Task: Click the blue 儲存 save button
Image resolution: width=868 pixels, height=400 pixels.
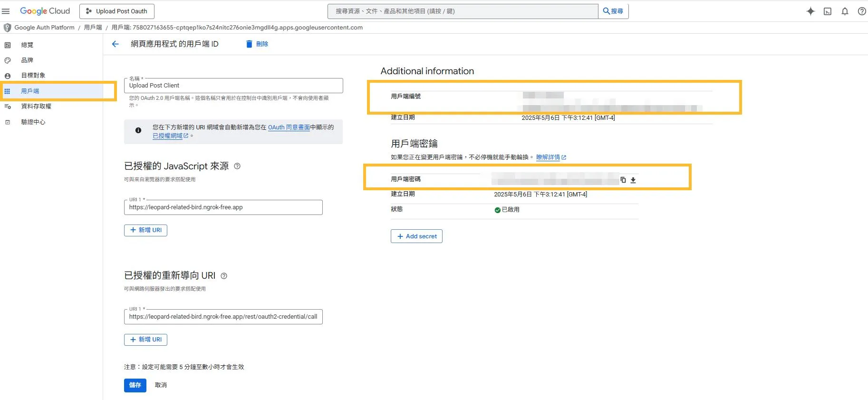Action: [135, 385]
